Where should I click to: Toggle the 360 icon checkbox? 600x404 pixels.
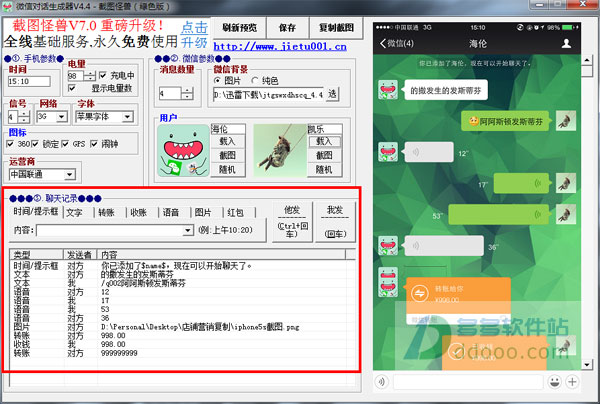(10, 144)
